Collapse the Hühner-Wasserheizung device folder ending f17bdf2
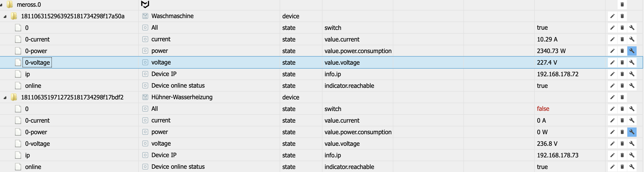The image size is (644, 172). click(x=5, y=98)
